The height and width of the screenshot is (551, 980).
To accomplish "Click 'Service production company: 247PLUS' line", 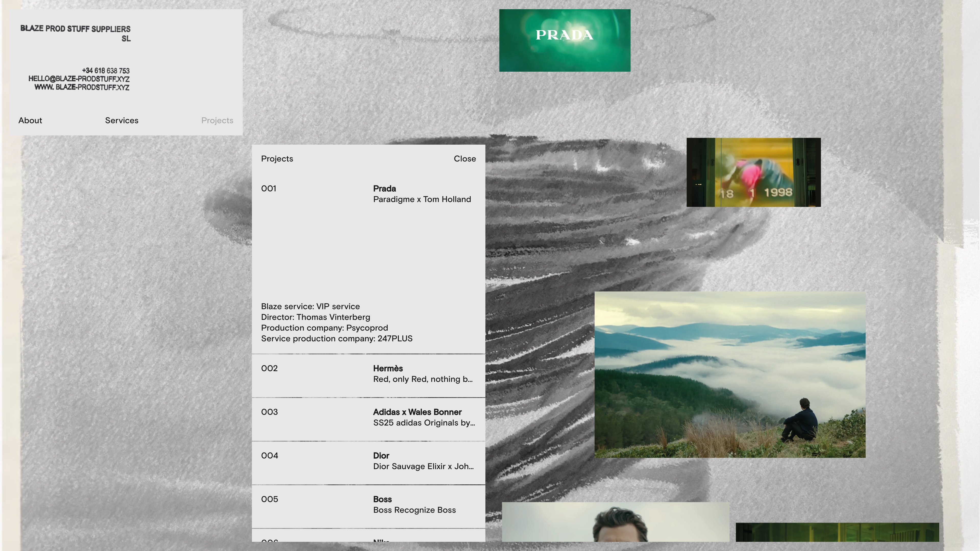I will tap(337, 339).
